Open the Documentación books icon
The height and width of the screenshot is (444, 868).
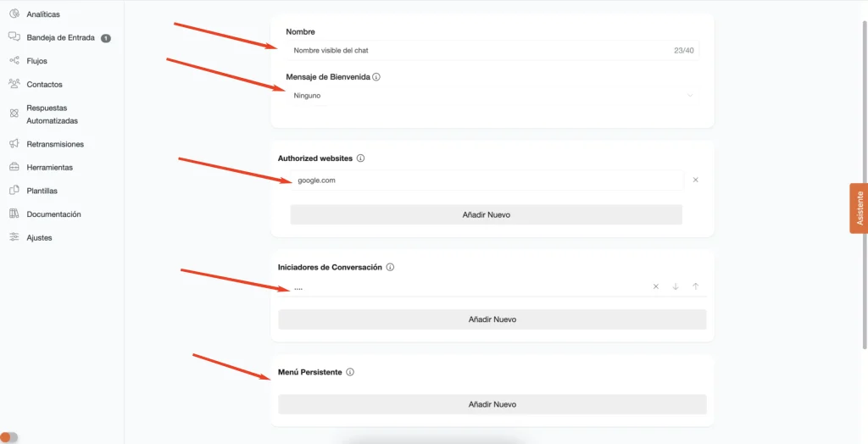point(14,214)
